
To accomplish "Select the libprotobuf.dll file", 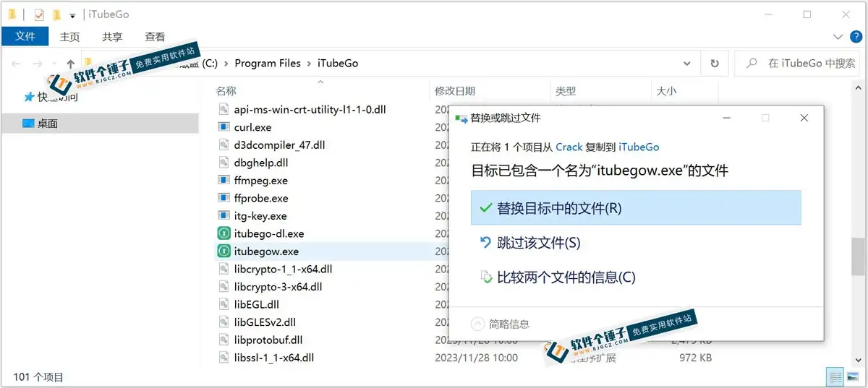I will (x=268, y=340).
